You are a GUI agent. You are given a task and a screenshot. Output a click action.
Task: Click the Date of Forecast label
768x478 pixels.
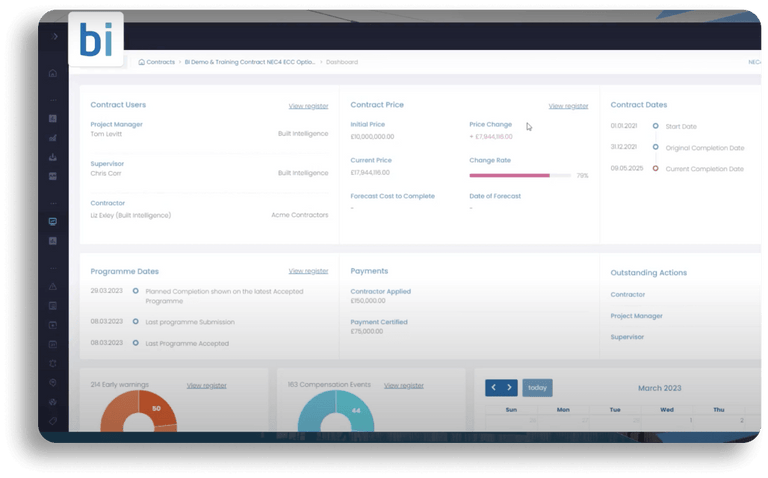click(x=495, y=196)
